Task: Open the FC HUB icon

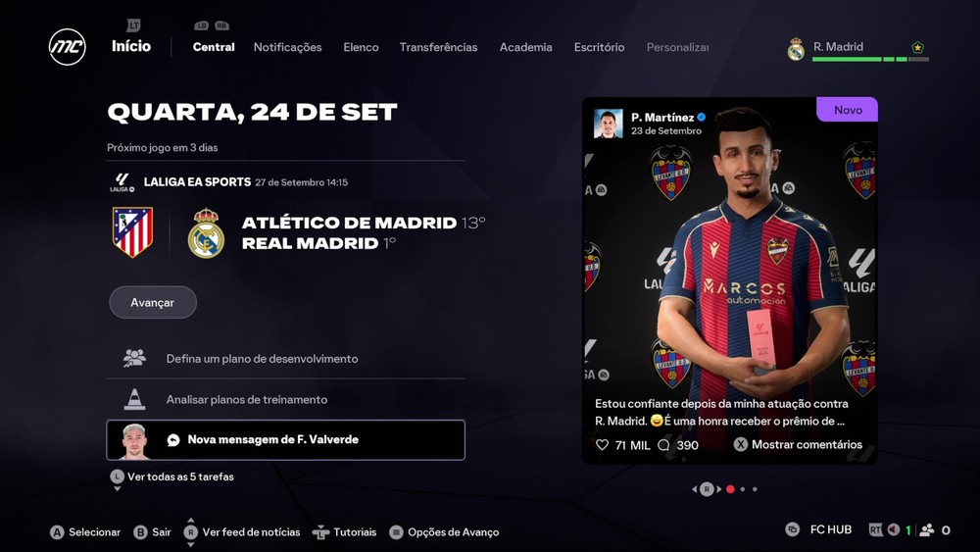Action: pyautogui.click(x=793, y=529)
